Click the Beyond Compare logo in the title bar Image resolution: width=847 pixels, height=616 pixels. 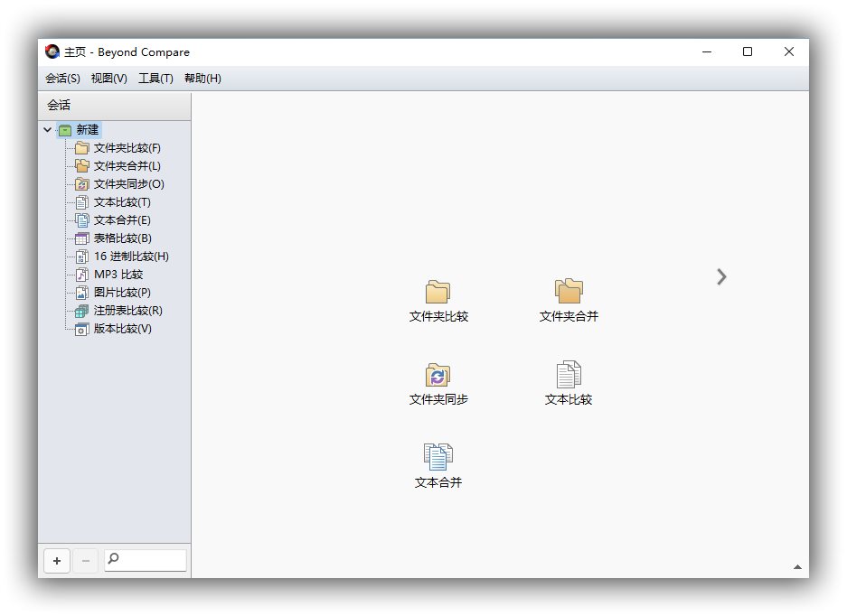52,51
